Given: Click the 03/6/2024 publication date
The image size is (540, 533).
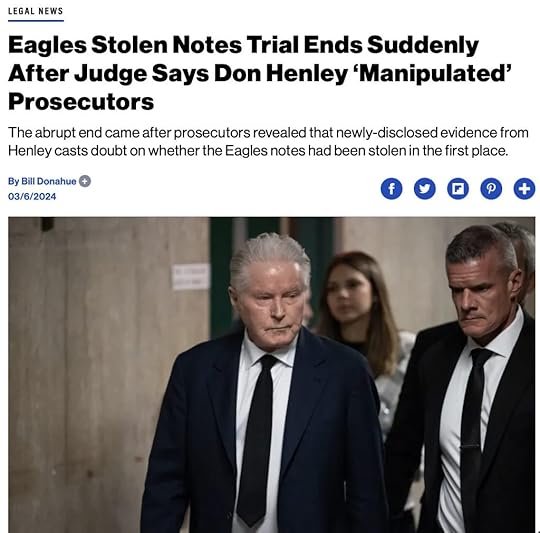Looking at the screenshot, I should pyautogui.click(x=32, y=197).
